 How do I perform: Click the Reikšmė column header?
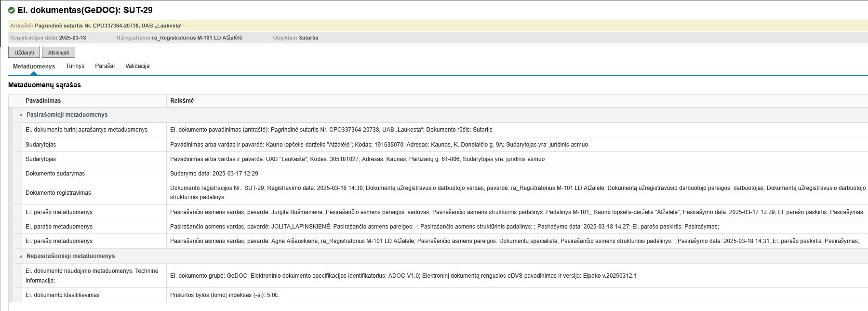(x=182, y=101)
